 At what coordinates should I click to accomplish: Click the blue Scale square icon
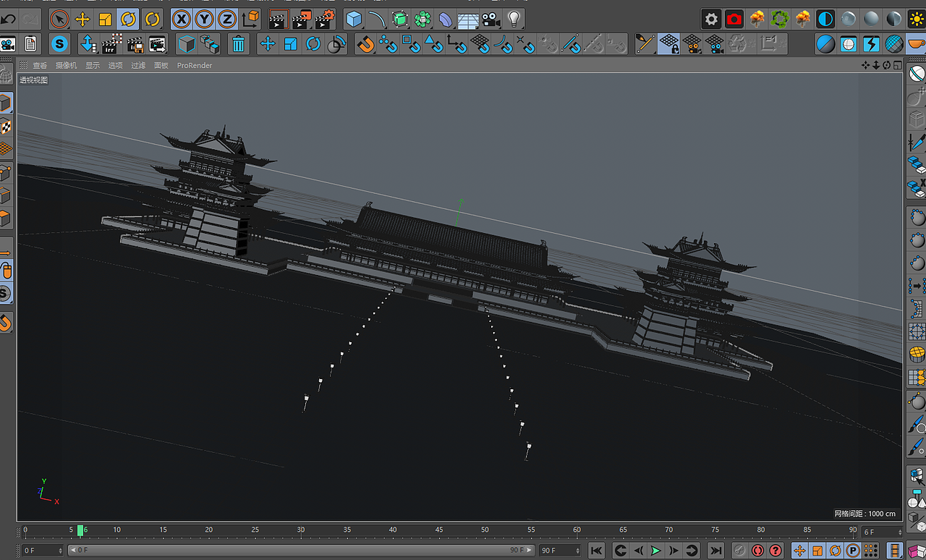291,44
